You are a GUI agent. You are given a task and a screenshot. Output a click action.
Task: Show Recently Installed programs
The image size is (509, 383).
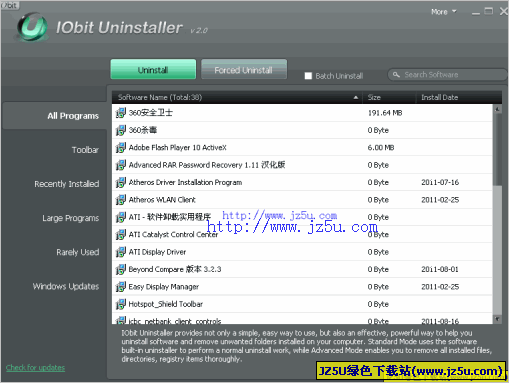coord(67,184)
